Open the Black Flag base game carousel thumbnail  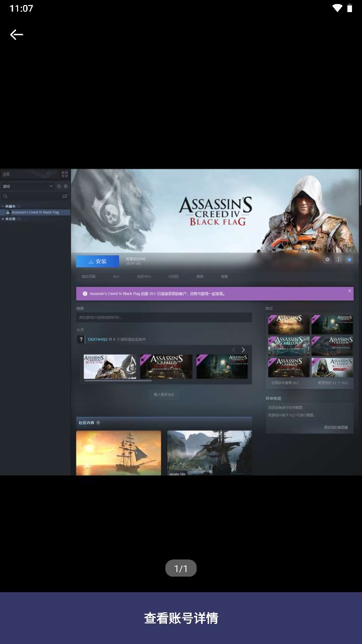coord(110,367)
